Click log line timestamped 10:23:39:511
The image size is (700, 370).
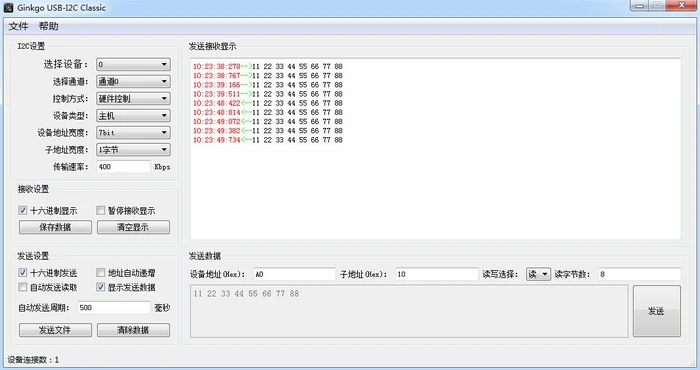pos(268,94)
